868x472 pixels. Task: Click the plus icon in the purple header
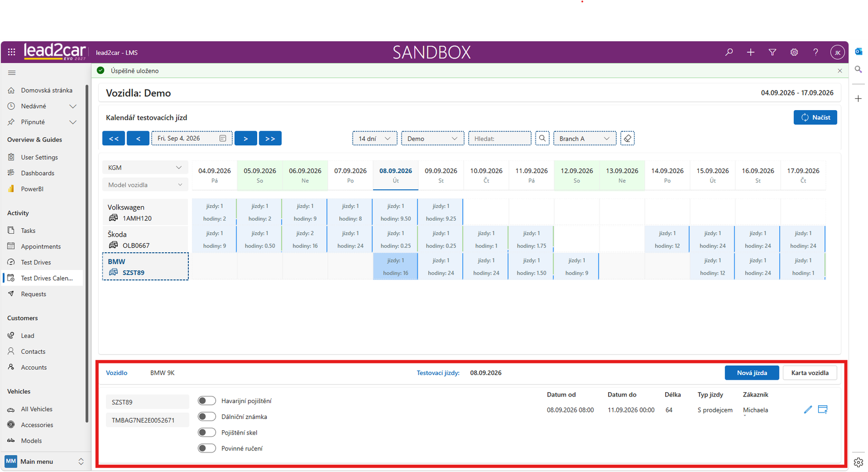(751, 52)
